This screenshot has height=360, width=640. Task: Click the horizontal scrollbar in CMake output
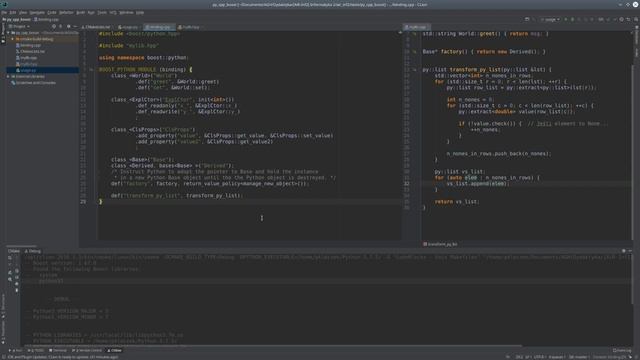click(273, 346)
